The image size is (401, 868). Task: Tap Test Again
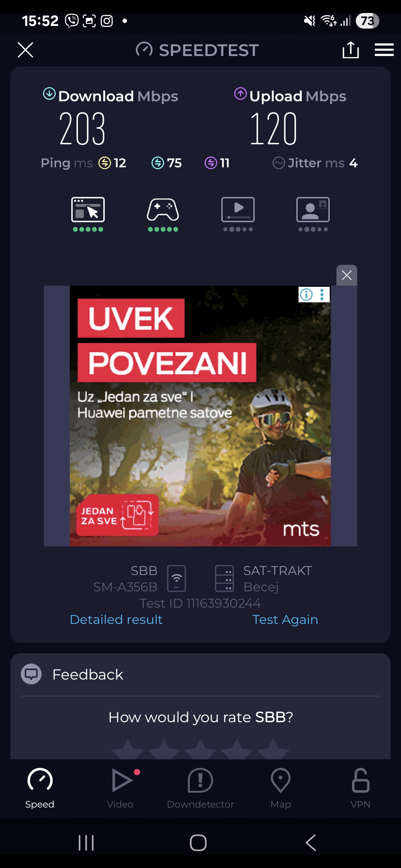285,619
